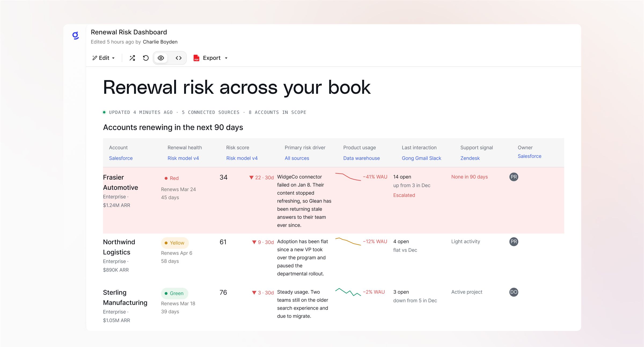644x347 pixels.
Task: Click DO owner avatar in Sterling Manufacturing row
Action: [514, 292]
